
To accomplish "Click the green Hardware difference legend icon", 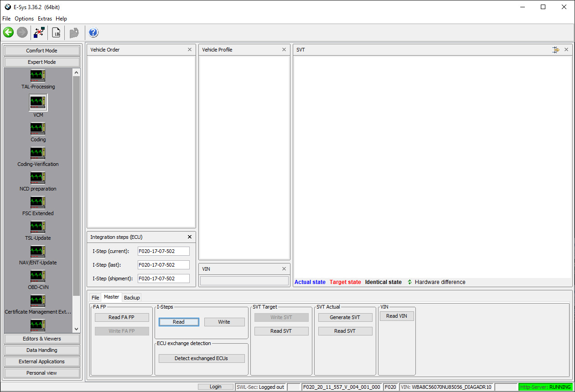I will [409, 282].
